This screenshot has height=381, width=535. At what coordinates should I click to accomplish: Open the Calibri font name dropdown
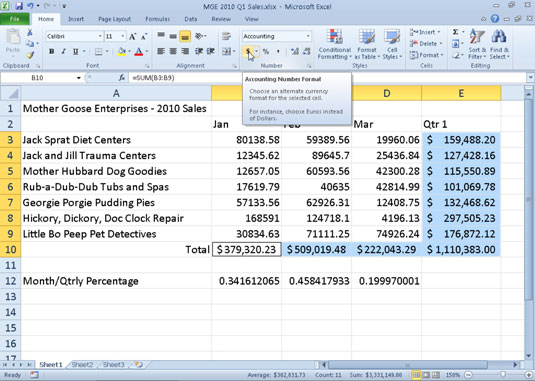point(100,36)
